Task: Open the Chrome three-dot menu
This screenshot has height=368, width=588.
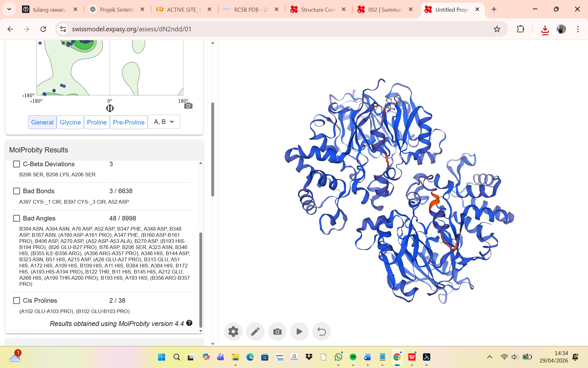Action: pos(578,29)
